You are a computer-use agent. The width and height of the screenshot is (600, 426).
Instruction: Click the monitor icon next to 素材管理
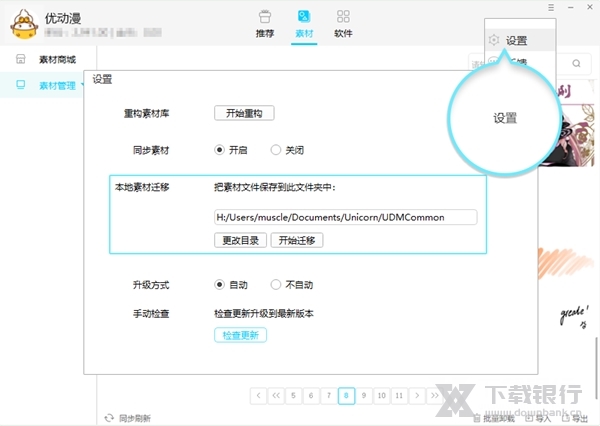coord(21,85)
